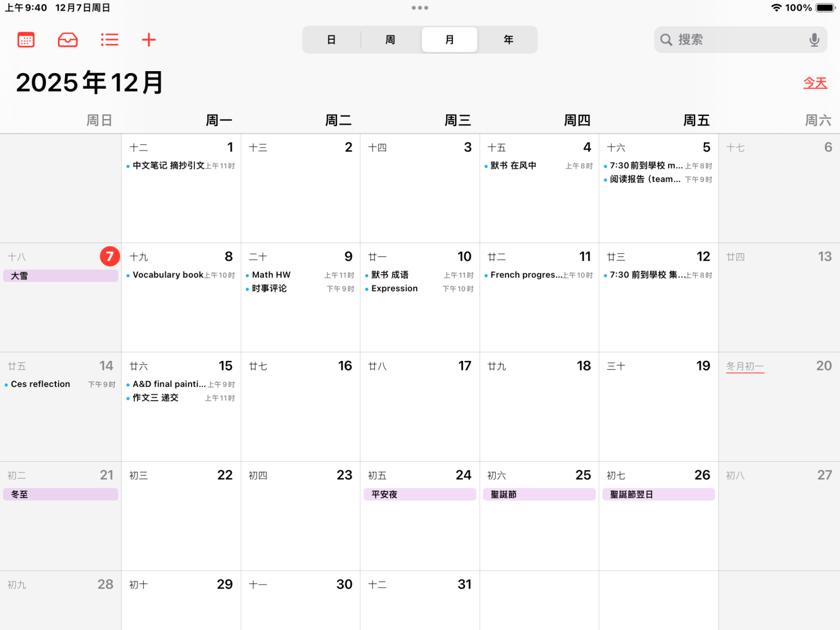Tap the magnifying glass search icon
The image size is (840, 630).
[x=666, y=40]
